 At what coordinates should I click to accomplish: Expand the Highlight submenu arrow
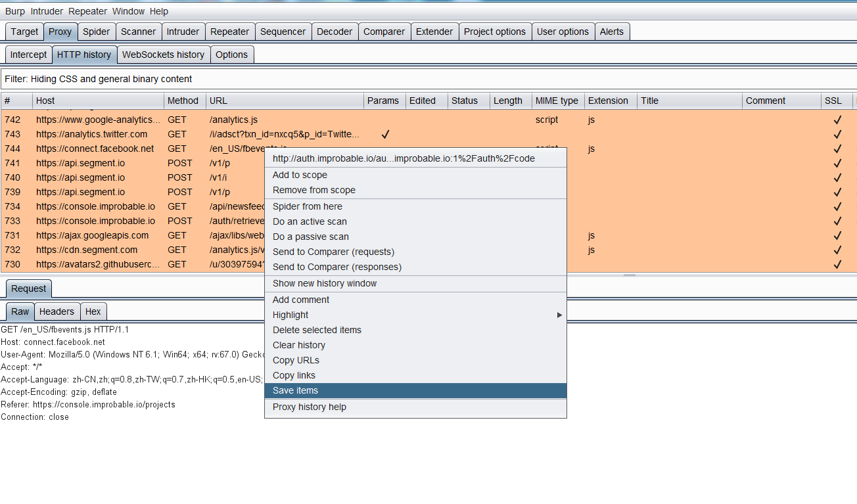coord(559,315)
